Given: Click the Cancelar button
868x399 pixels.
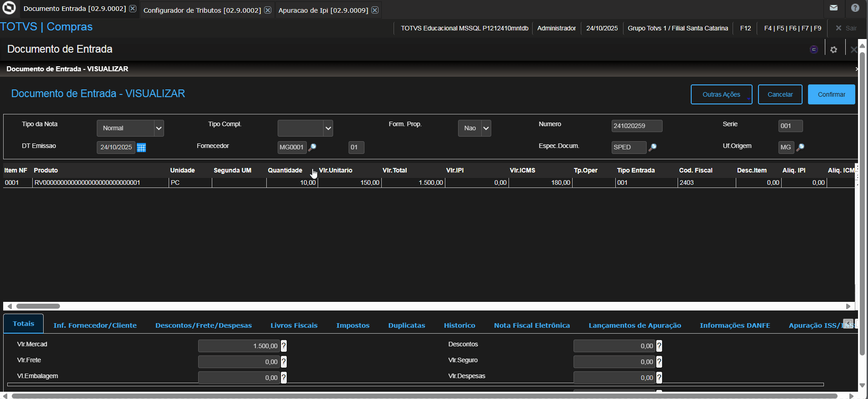Looking at the screenshot, I should tap(780, 94).
